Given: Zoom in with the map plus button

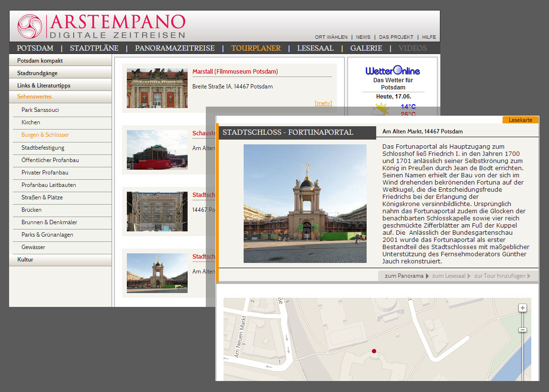Looking at the screenshot, I should click(522, 308).
